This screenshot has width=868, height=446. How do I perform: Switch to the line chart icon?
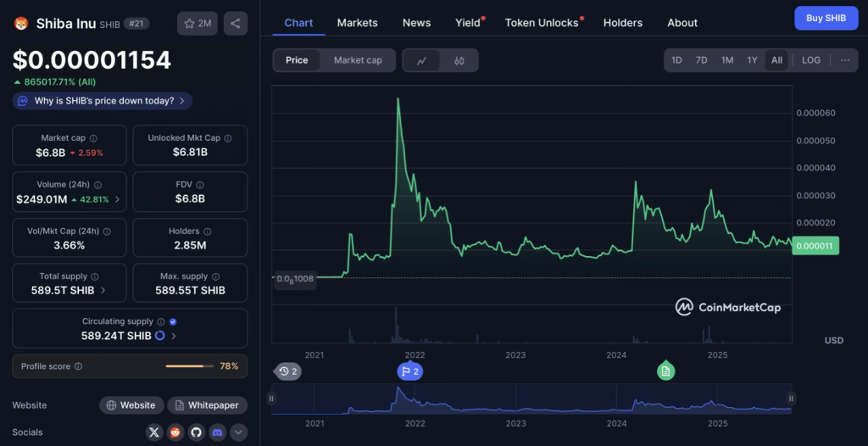[421, 60]
